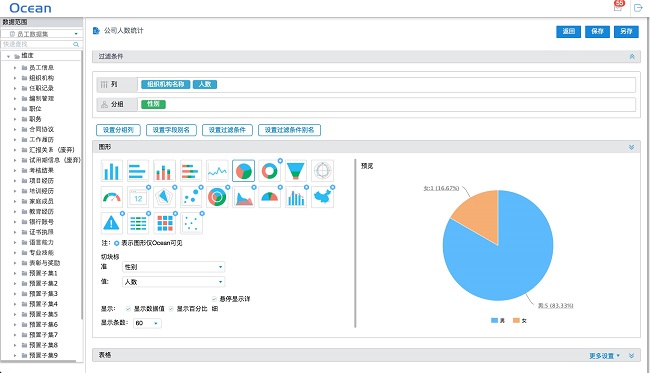Click the green 性别 group tag
The width and height of the screenshot is (650, 373).
click(x=153, y=104)
